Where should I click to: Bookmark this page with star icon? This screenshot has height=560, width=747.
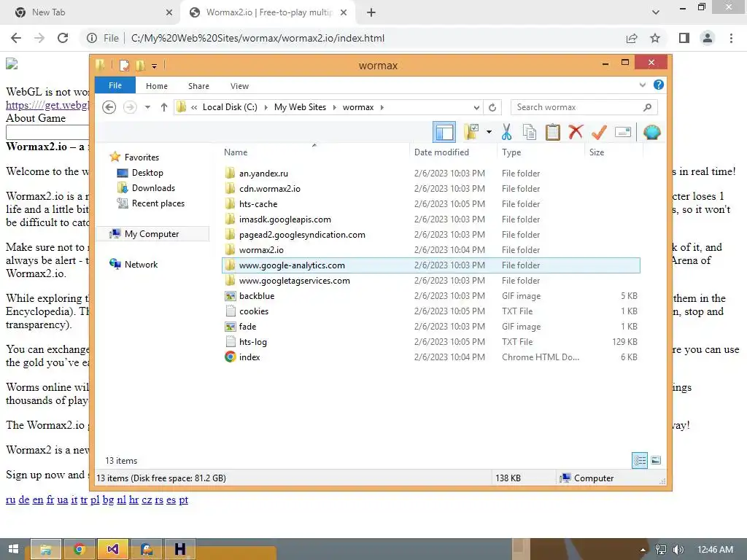pos(655,38)
